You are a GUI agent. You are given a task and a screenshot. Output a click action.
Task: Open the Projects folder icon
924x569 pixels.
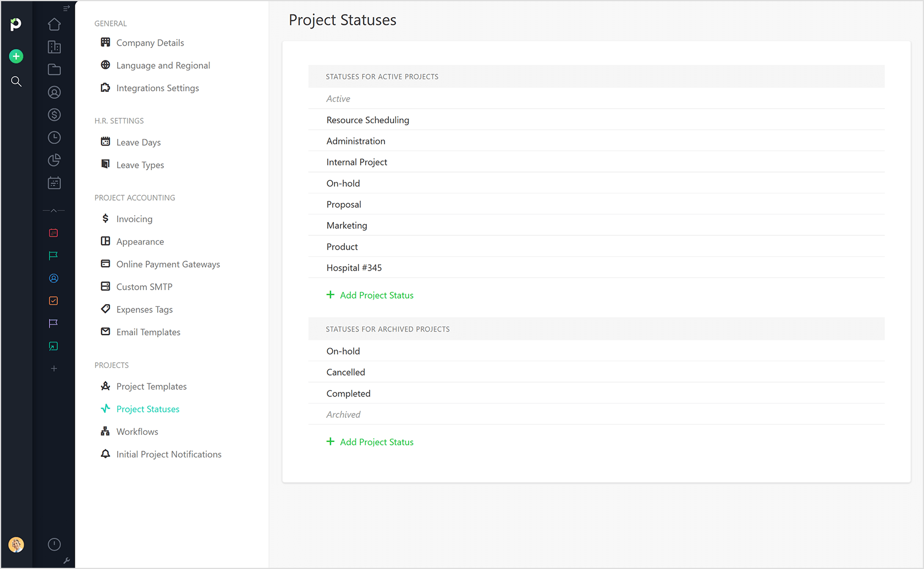54,69
